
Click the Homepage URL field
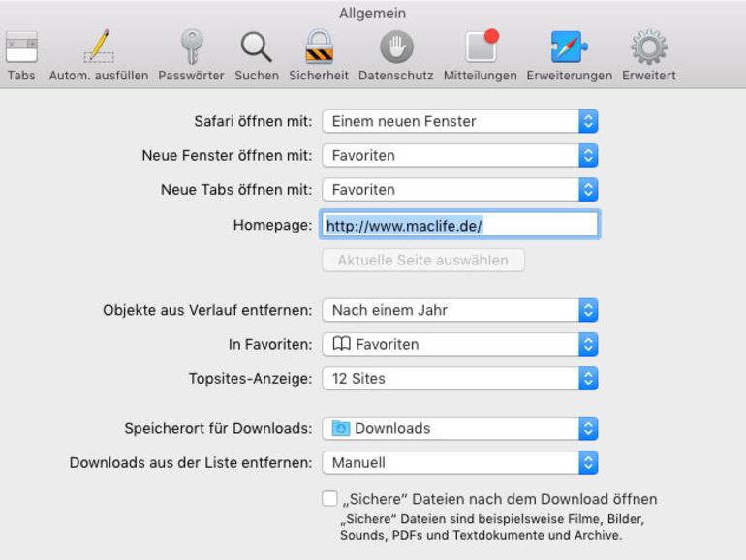pyautogui.click(x=459, y=225)
